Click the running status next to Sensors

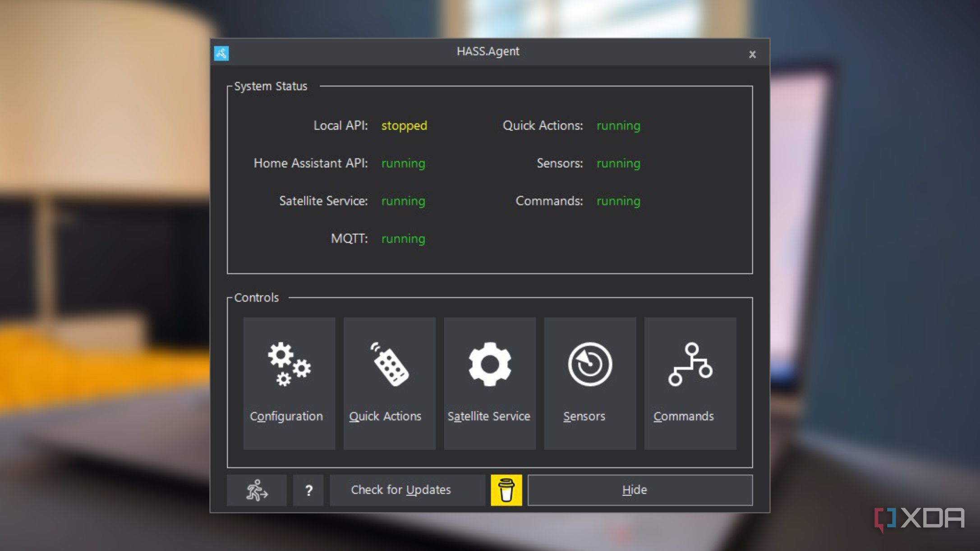pyautogui.click(x=618, y=164)
